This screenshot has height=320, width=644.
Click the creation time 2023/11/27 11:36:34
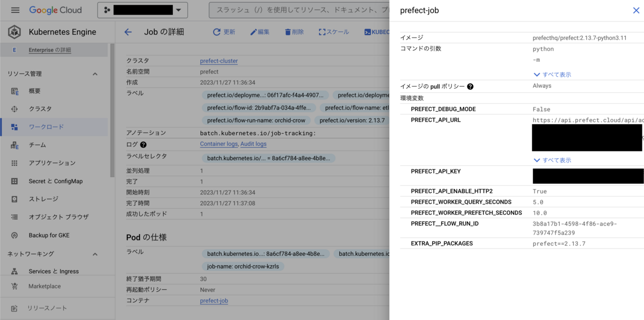[228, 83]
